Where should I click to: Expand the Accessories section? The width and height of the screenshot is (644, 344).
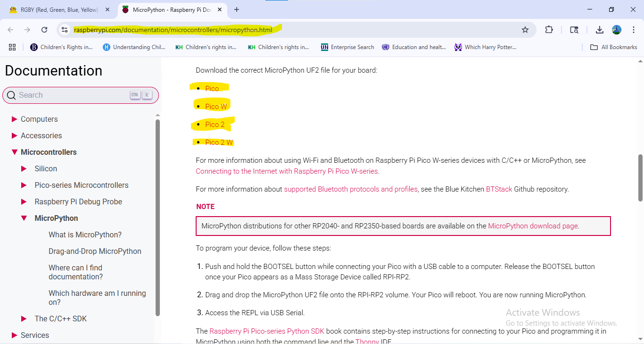(15, 136)
